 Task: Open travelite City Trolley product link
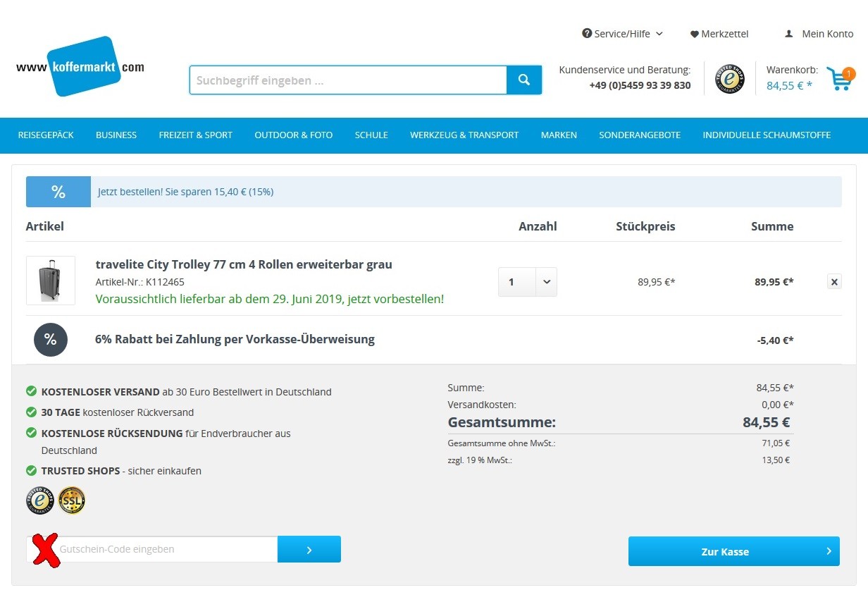point(244,264)
